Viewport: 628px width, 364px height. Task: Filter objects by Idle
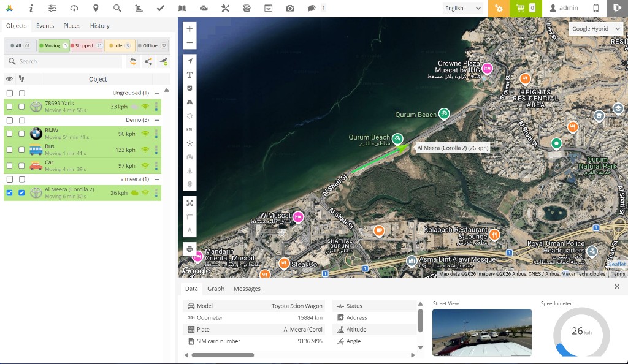pos(120,45)
